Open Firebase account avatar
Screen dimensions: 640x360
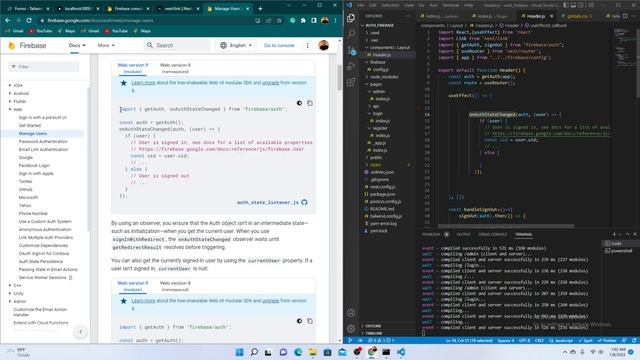point(324,45)
